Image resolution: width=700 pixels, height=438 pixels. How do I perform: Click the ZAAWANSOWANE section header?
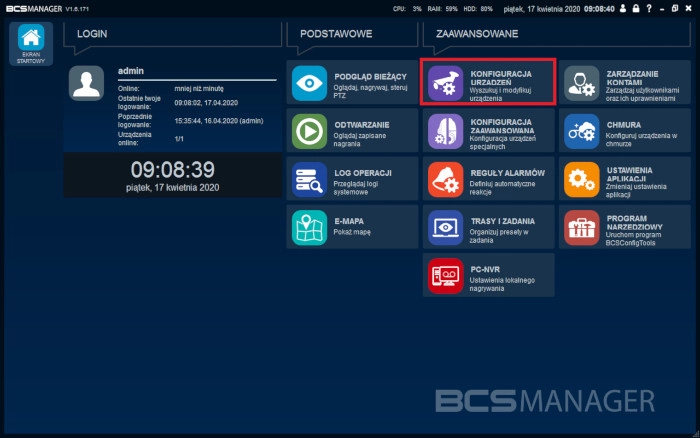point(477,34)
